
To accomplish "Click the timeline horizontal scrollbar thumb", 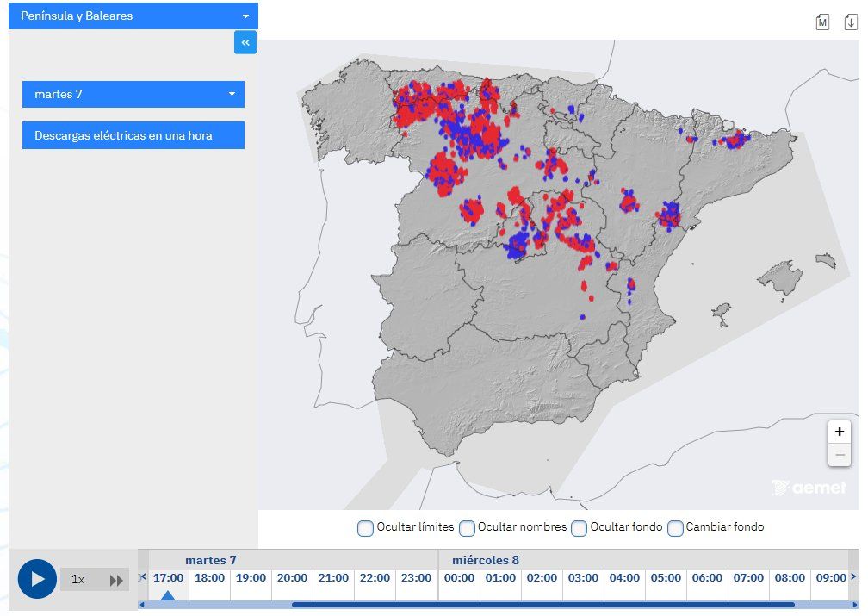I will (543, 605).
